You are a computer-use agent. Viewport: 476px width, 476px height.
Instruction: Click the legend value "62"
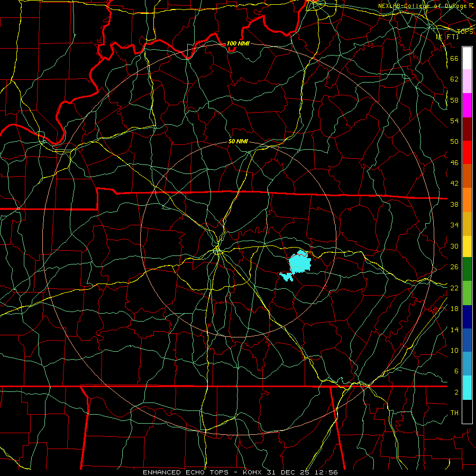(x=454, y=79)
